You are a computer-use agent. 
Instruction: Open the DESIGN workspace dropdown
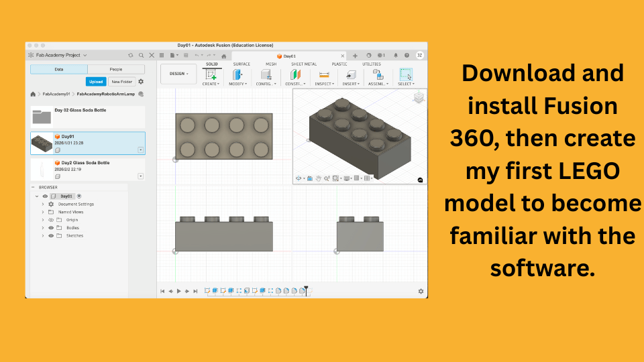point(178,74)
